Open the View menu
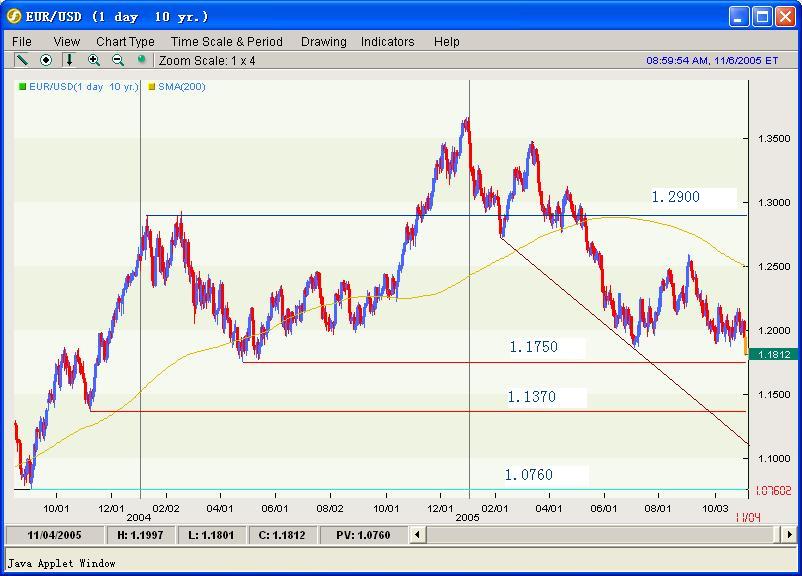Image resolution: width=802 pixels, height=576 pixels. pos(66,41)
